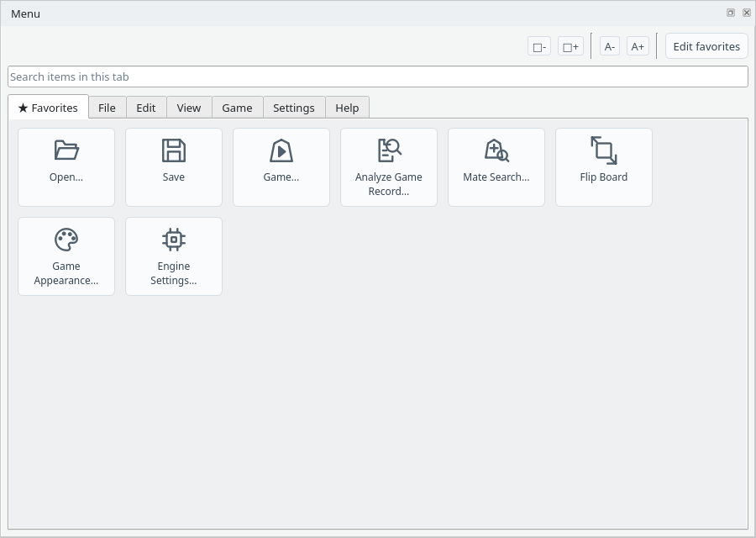Screen dimensions: 756x538
Task: Open Engine Settings chip icon
Action: point(174,240)
